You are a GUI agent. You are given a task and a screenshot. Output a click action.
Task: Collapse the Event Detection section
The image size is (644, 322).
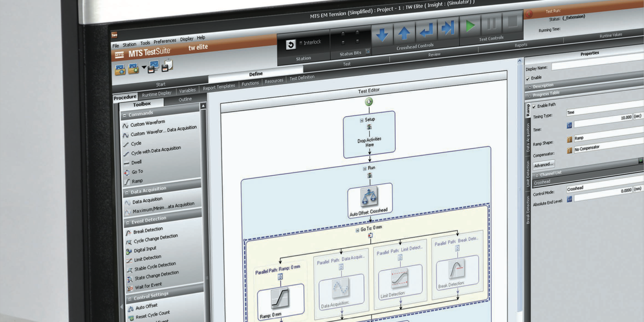pos(127,223)
